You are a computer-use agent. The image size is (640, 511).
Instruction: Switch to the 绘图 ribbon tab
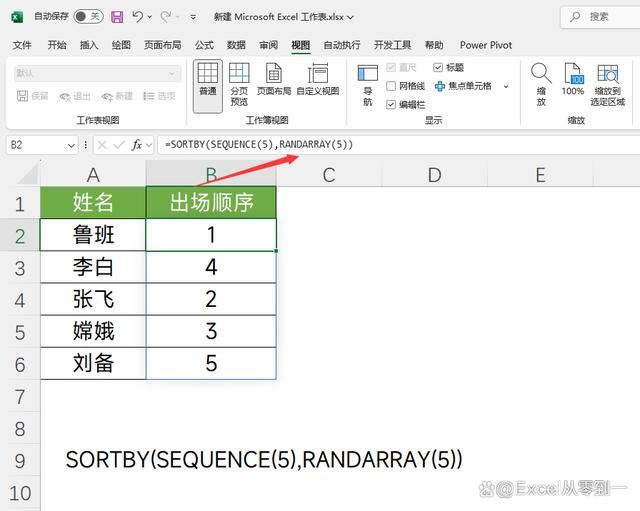coord(121,45)
